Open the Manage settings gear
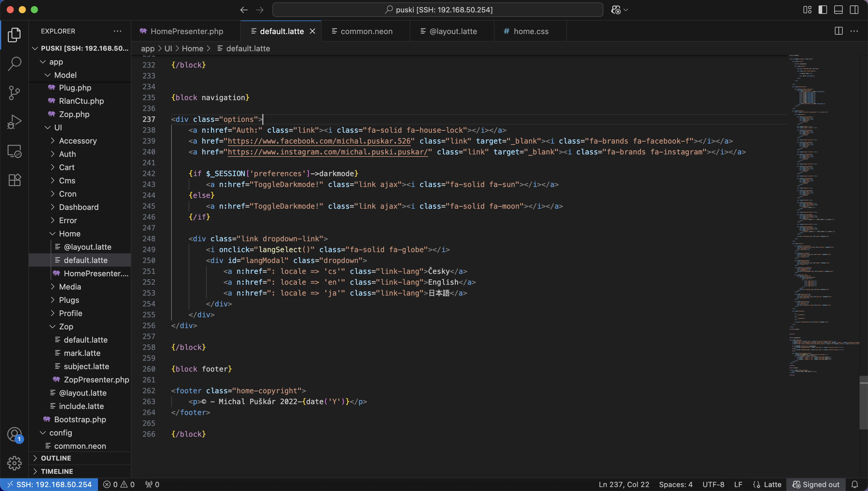The width and height of the screenshot is (868, 491). pyautogui.click(x=14, y=463)
